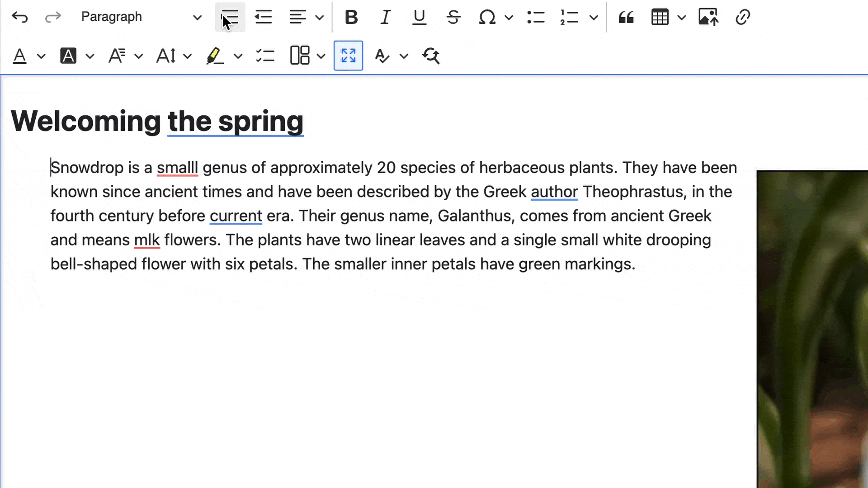Insert a table
The width and height of the screenshot is (868, 488).
pos(660,18)
